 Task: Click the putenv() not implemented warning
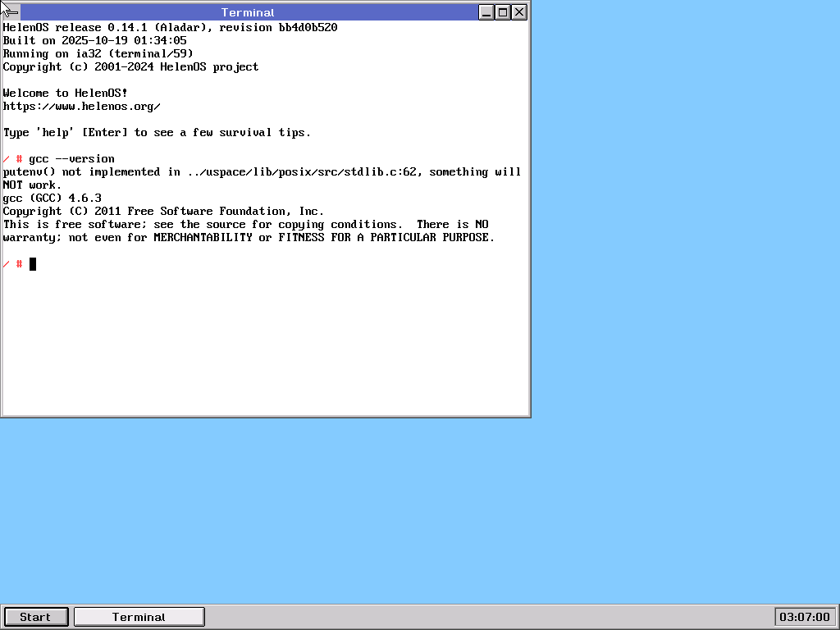(262, 172)
